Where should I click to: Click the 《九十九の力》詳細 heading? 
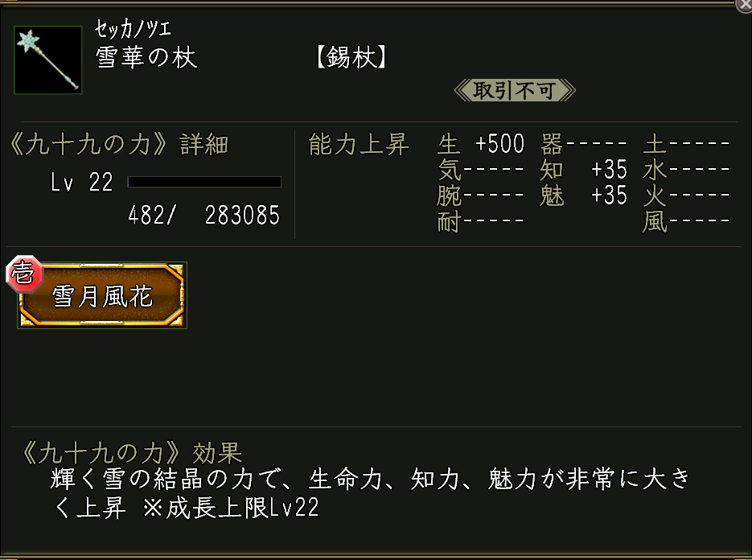pos(121,145)
